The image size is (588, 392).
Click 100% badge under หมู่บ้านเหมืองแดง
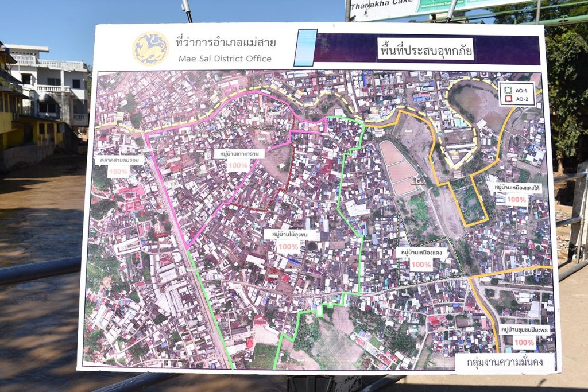[x=421, y=265]
